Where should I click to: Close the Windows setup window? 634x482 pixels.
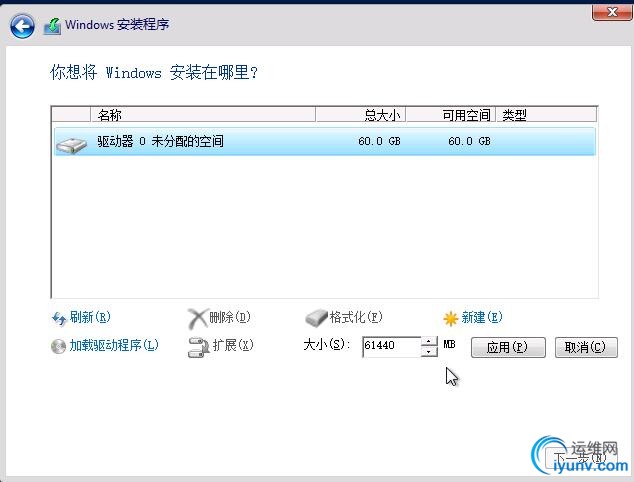pos(612,12)
